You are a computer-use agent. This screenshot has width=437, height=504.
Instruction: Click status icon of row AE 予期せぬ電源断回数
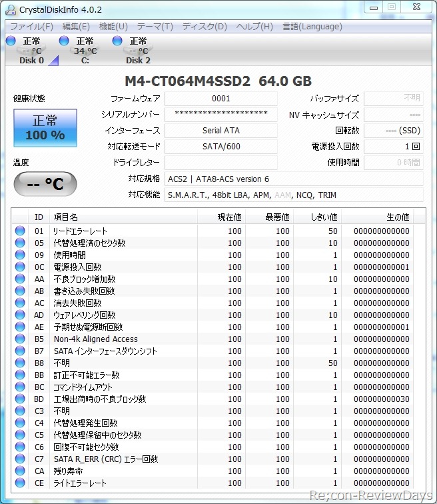coord(20,327)
